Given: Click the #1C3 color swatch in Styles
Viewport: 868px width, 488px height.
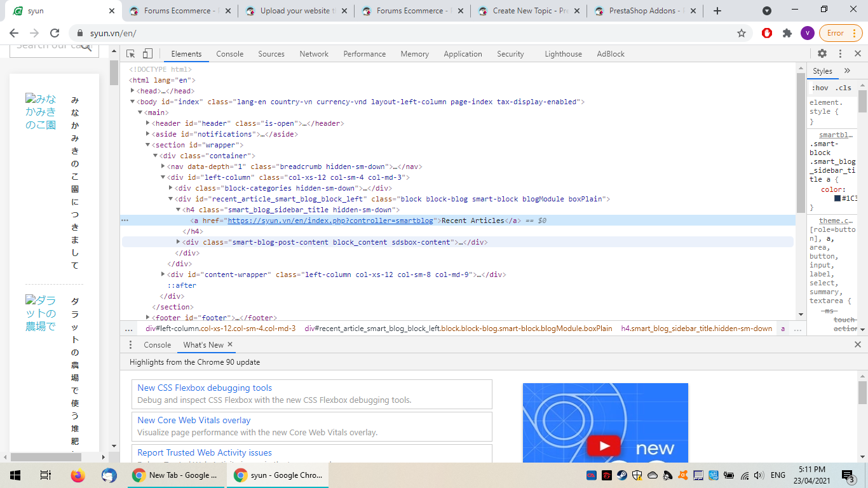Looking at the screenshot, I should [x=837, y=199].
